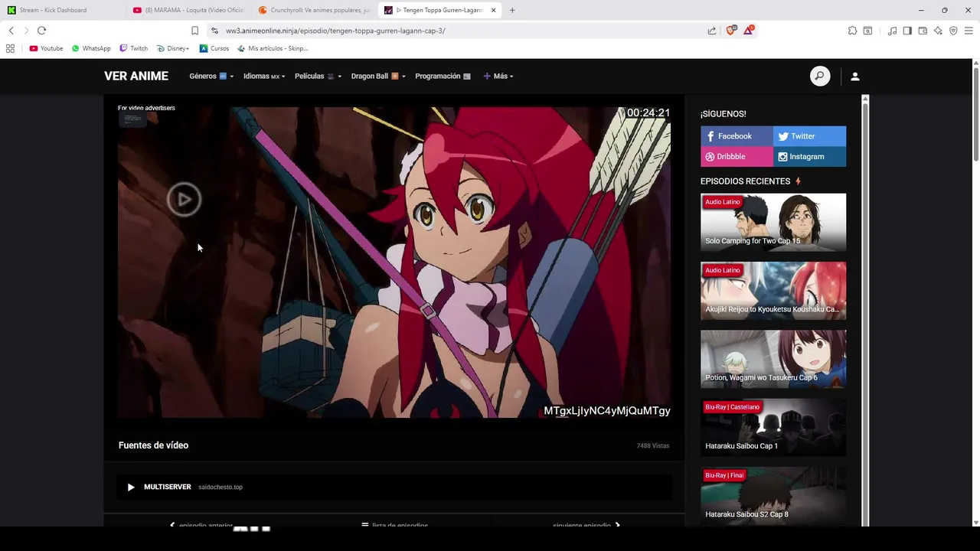Open the extensions puzzle icon
This screenshot has width=980, height=551.
(852, 31)
